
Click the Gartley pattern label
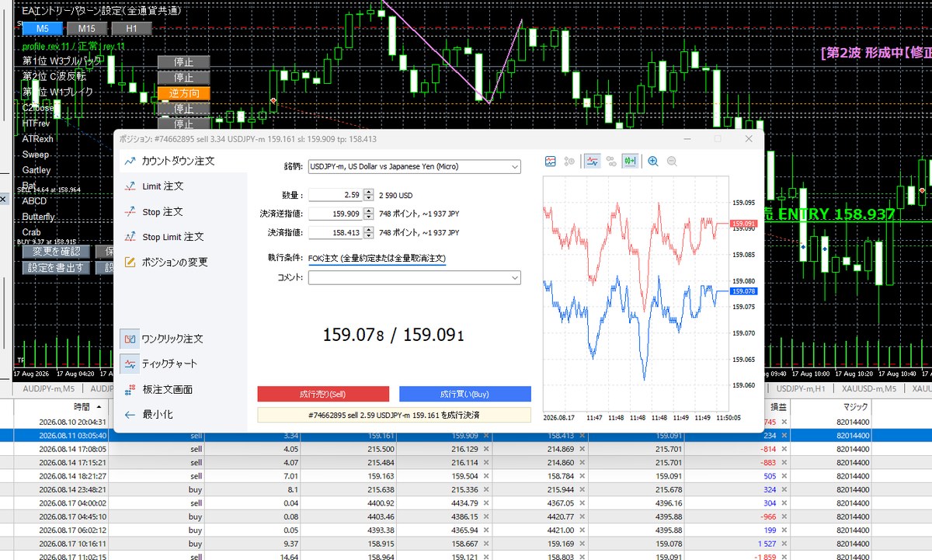point(37,170)
